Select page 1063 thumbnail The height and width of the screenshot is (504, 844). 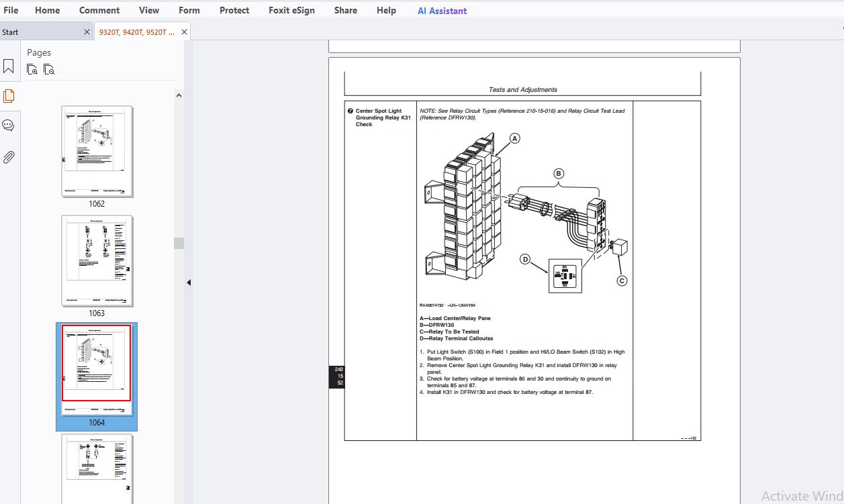tap(97, 260)
